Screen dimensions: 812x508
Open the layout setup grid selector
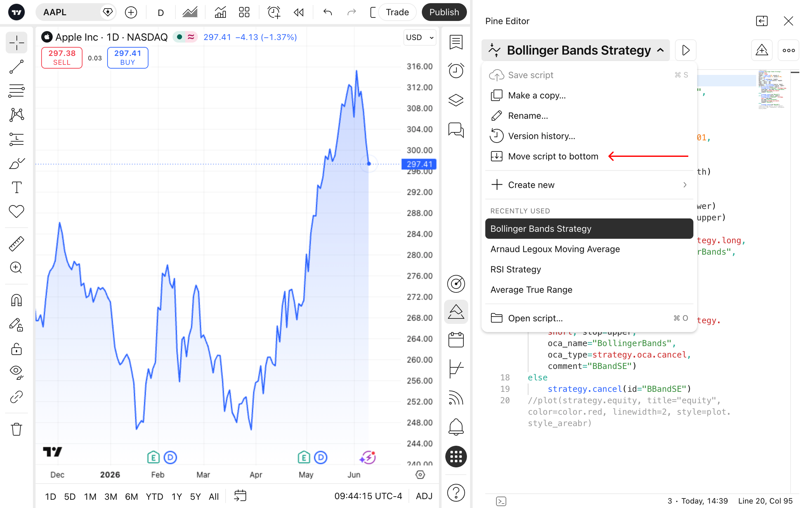(244, 12)
